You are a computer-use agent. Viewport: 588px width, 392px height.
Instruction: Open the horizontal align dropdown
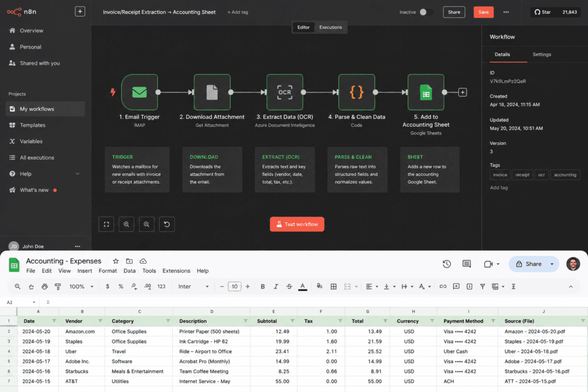[x=372, y=286]
